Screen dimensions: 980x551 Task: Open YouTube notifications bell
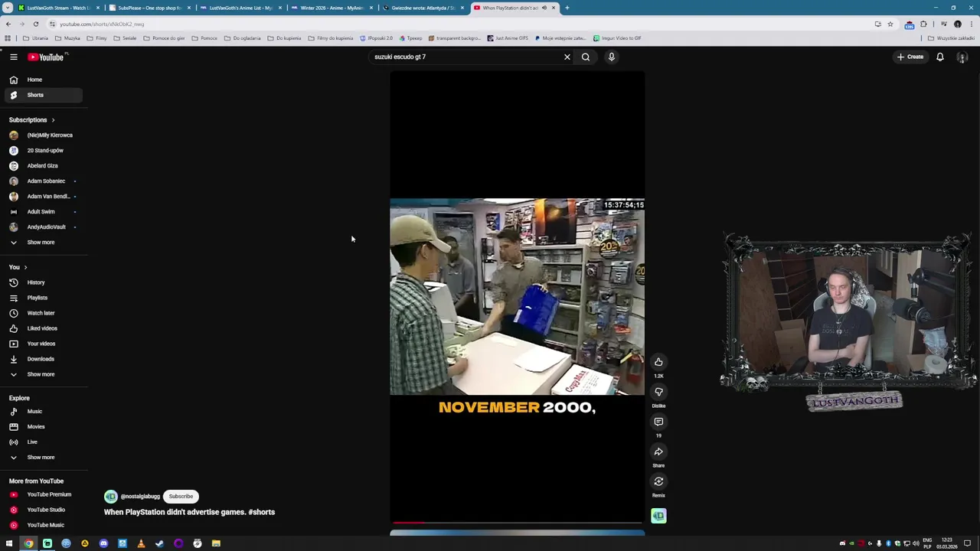[x=940, y=57]
